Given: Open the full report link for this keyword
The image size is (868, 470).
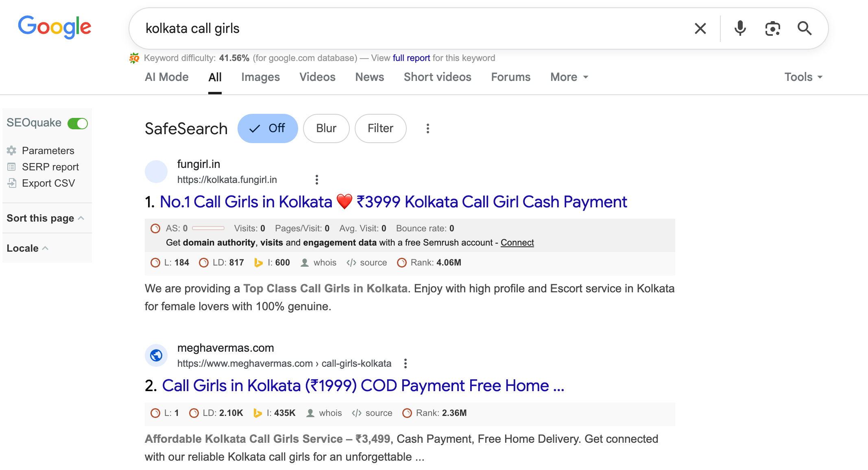Looking at the screenshot, I should [x=411, y=58].
